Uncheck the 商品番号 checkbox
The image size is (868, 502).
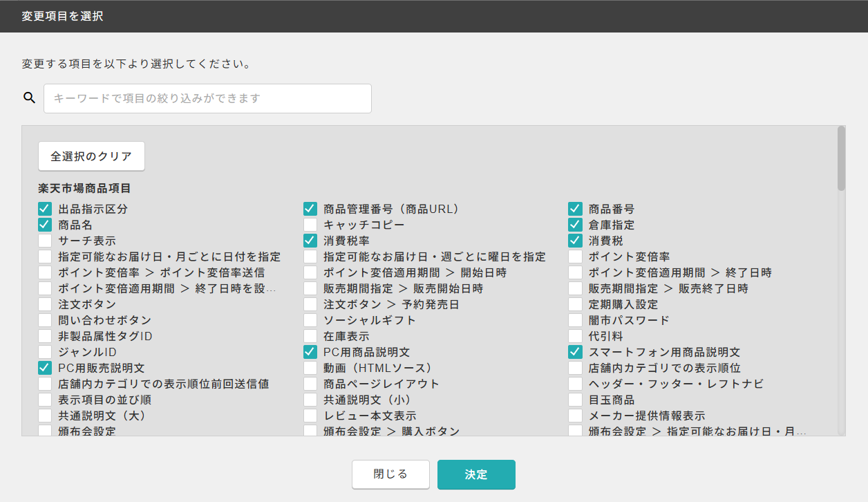coord(576,209)
